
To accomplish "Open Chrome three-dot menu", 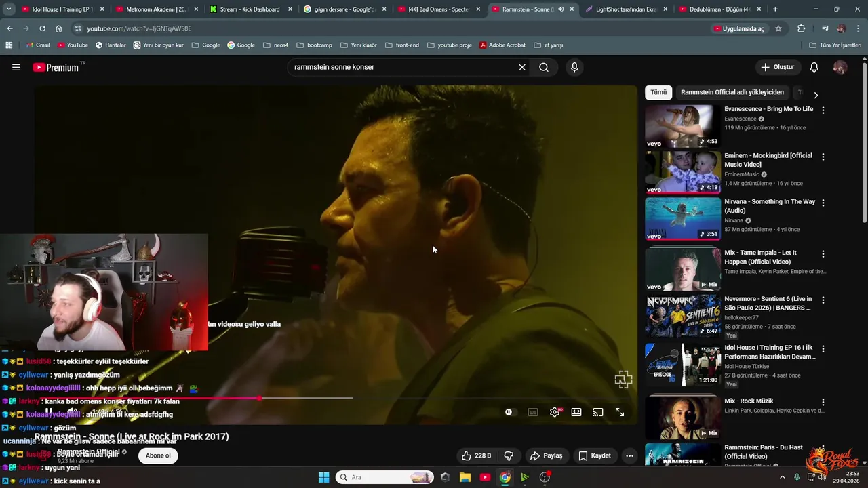I will [x=857, y=28].
